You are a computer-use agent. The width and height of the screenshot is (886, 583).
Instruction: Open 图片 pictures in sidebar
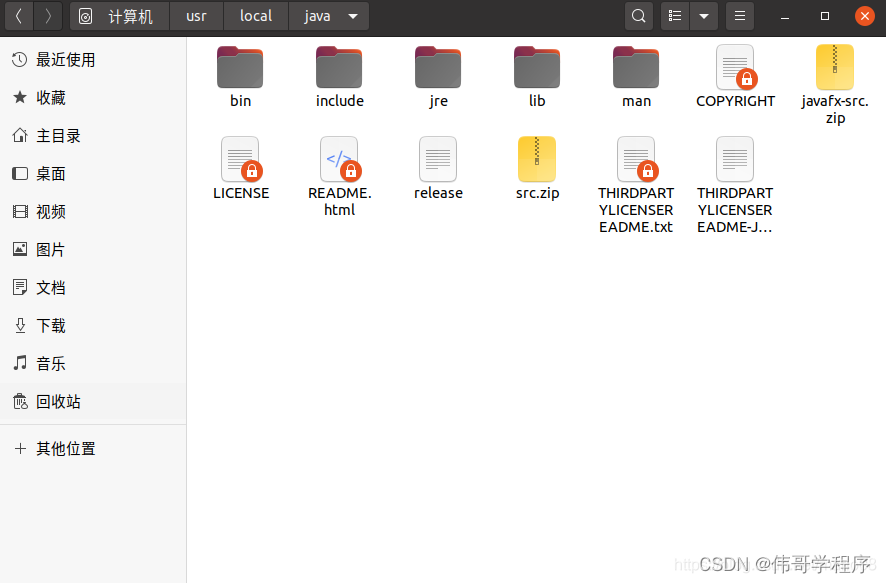tap(93, 249)
